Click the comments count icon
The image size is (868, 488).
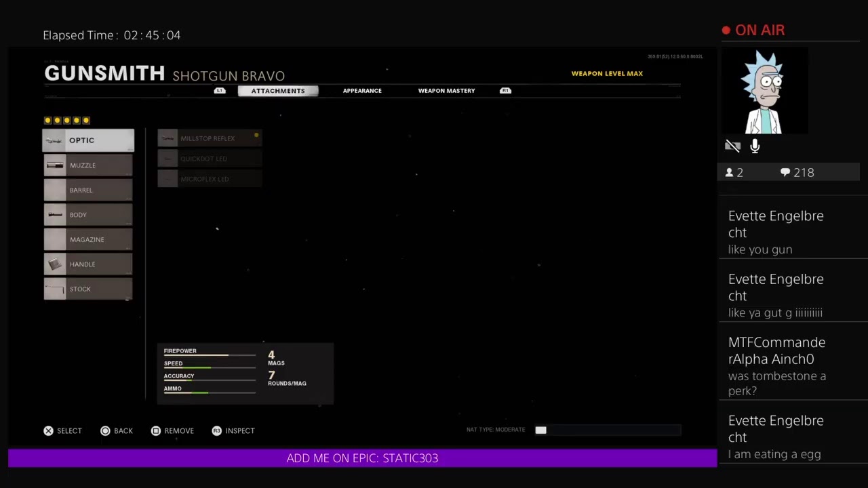point(785,173)
